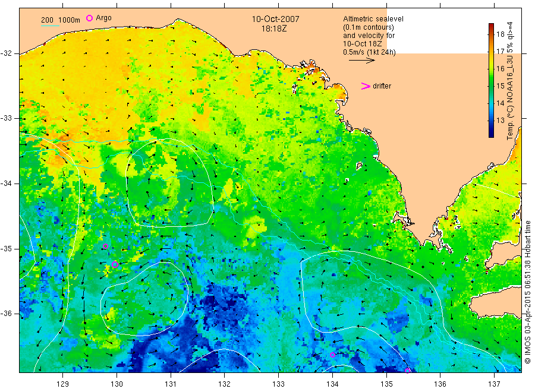Click the IMOS copyright timestamp text

click(x=527, y=292)
